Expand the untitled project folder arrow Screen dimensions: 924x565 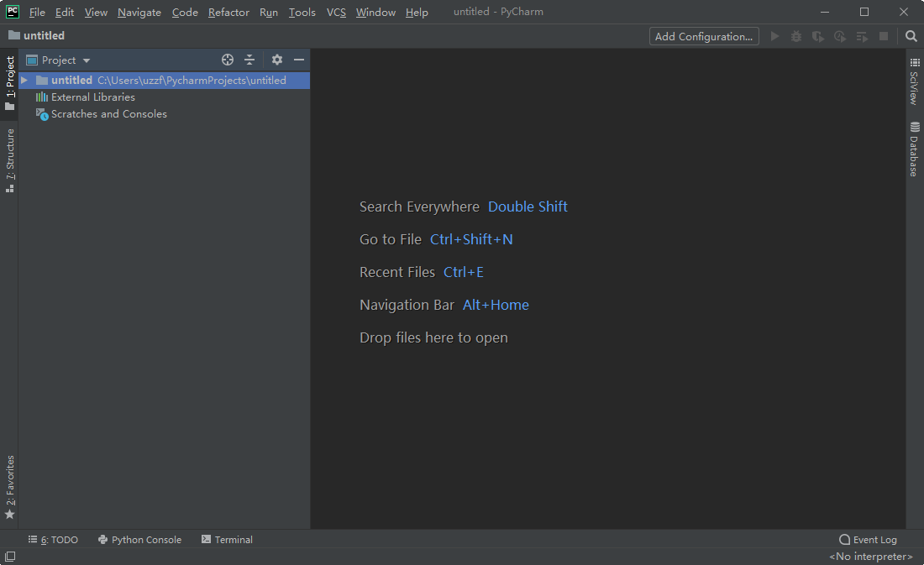click(x=24, y=80)
